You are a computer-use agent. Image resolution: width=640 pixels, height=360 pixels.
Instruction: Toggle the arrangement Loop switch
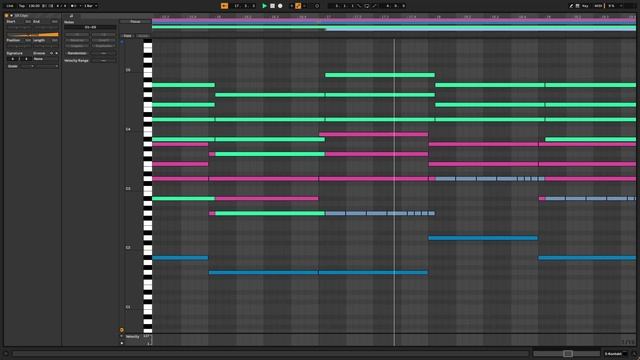(x=367, y=6)
